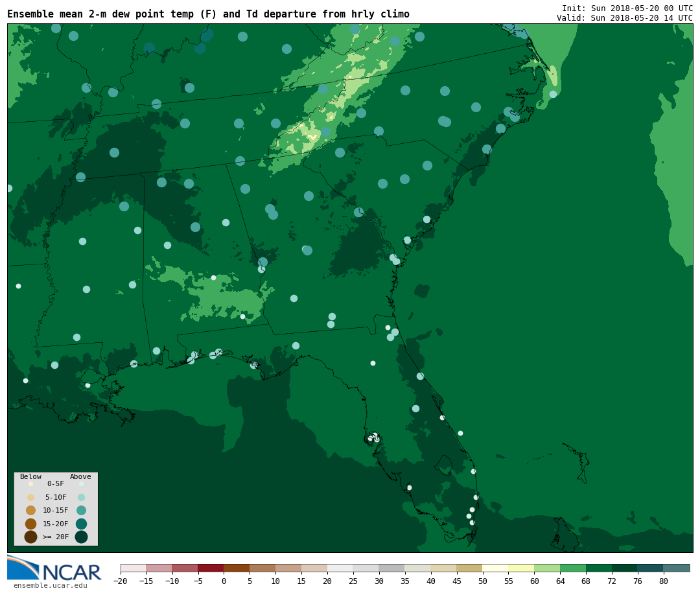Click the 'Above' legend heading
700x593 pixels.
coord(80,476)
